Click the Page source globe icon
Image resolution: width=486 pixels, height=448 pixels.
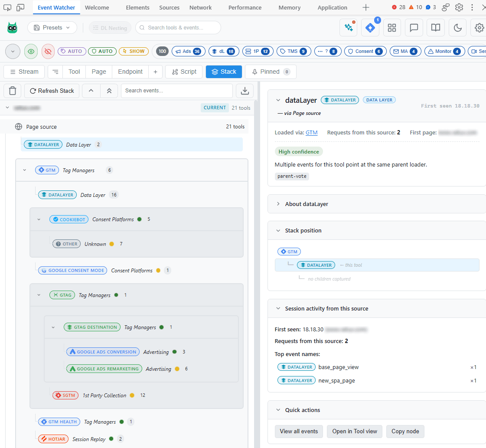pos(19,127)
